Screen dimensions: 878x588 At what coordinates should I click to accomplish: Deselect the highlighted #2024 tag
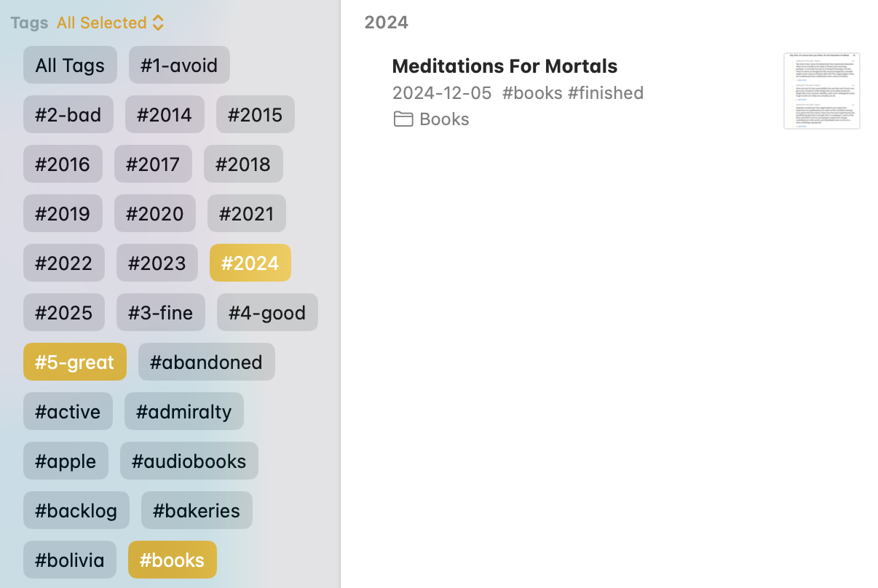point(250,263)
